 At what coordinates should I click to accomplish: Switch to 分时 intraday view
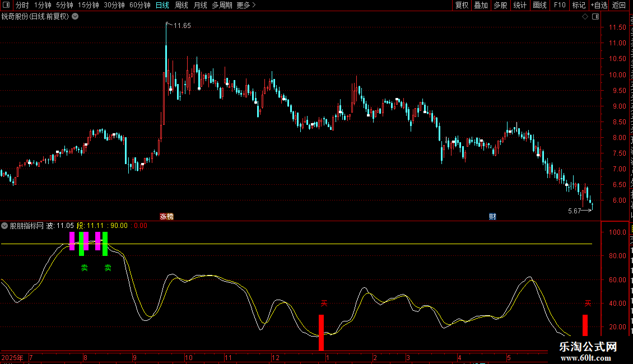[22, 5]
